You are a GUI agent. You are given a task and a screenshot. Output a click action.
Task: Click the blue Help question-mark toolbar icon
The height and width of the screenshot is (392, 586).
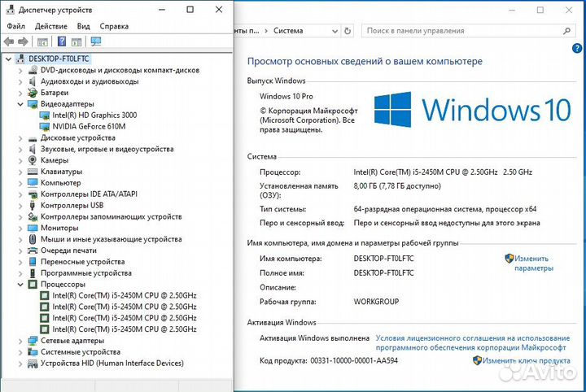point(62,41)
